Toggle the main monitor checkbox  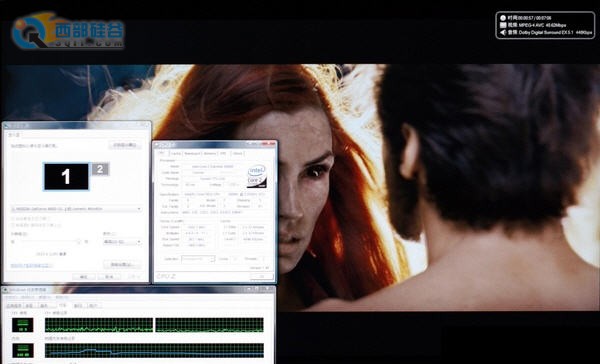pyautogui.click(x=13, y=219)
